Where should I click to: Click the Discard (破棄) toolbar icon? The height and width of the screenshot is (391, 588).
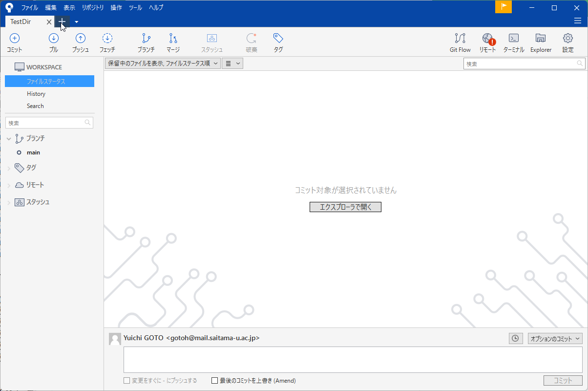[252, 38]
